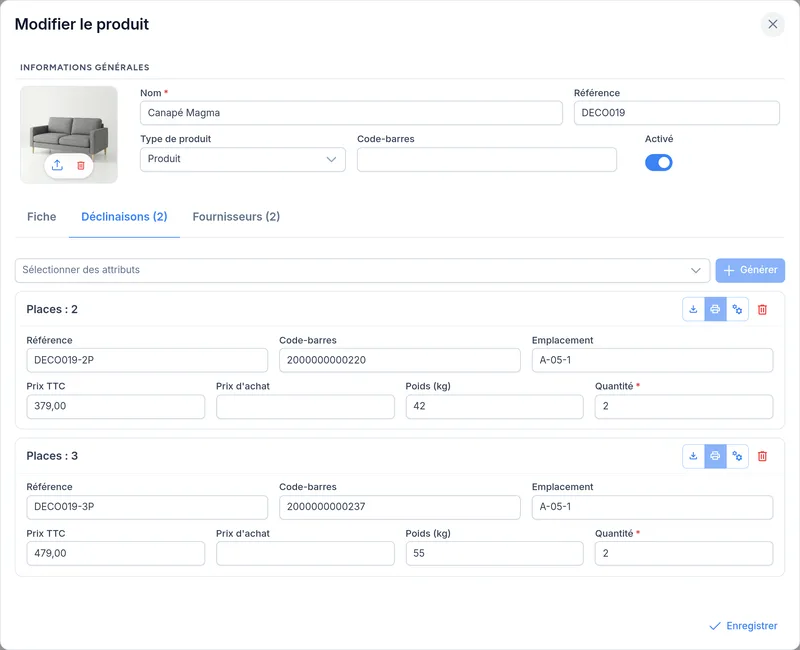Open settings gears for Places : 3
The height and width of the screenshot is (650, 800).
[737, 456]
